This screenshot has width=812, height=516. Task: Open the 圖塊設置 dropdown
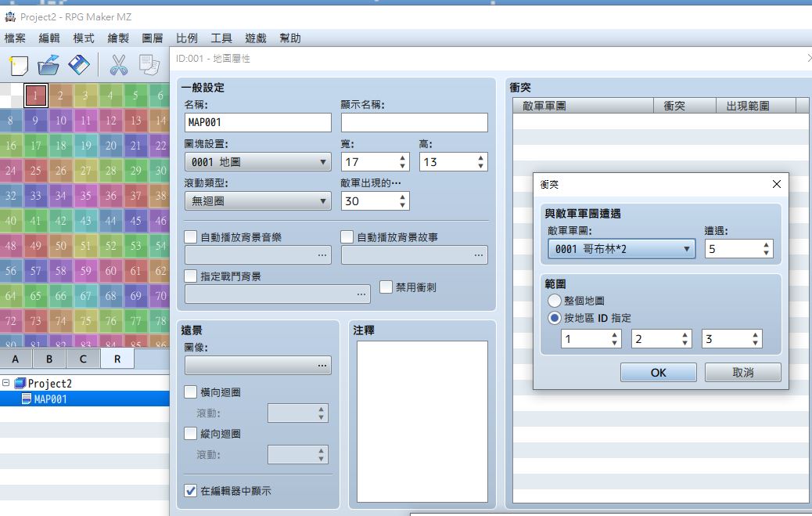point(258,162)
